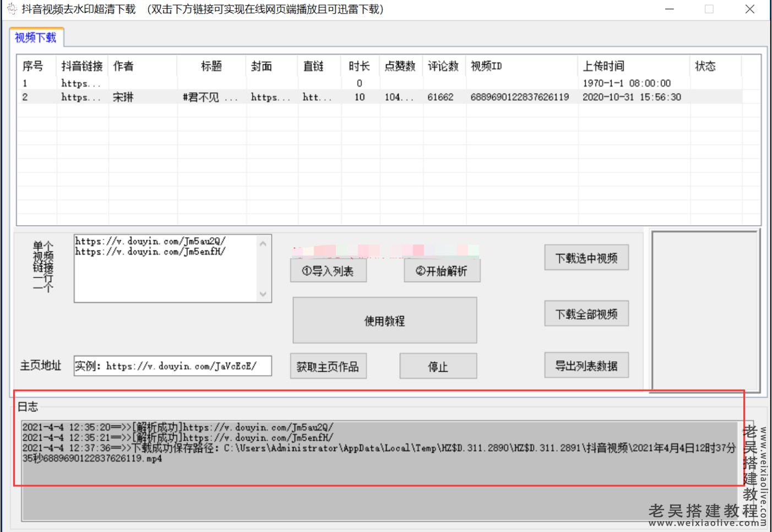Click the 标题 column header

pyautogui.click(x=211, y=66)
